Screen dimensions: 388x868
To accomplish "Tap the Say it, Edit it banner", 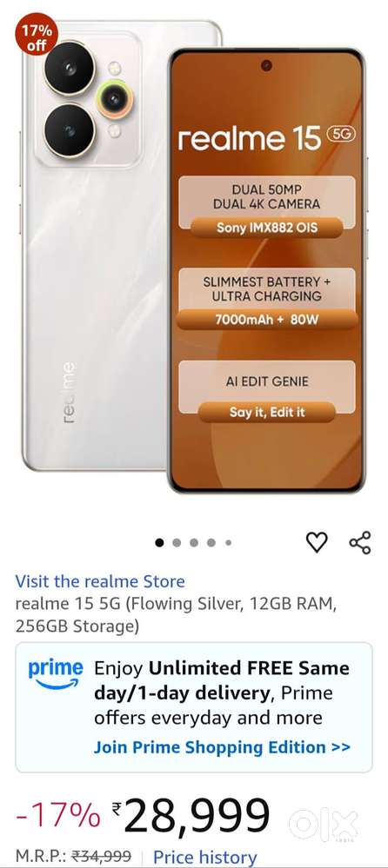I will 266,413.
